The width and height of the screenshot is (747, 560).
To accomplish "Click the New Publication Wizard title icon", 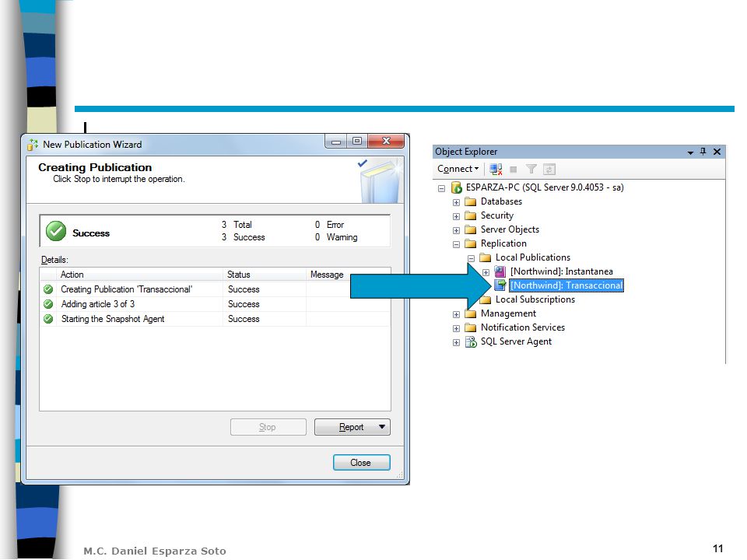I will pyautogui.click(x=33, y=145).
